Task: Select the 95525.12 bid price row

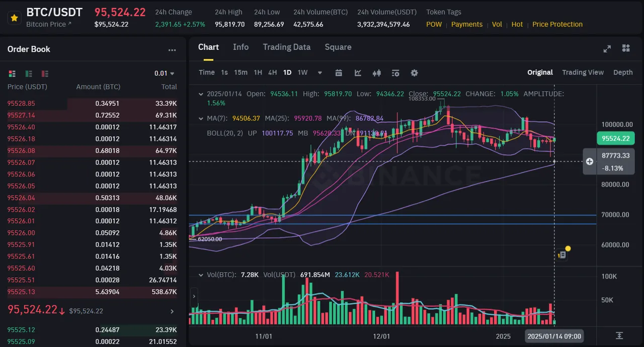Action: (93, 330)
